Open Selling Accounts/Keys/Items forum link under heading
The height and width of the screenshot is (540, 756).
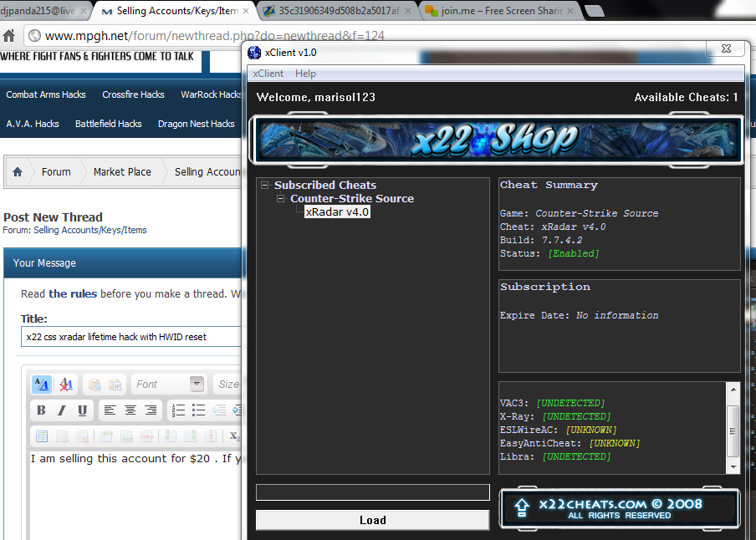90,230
